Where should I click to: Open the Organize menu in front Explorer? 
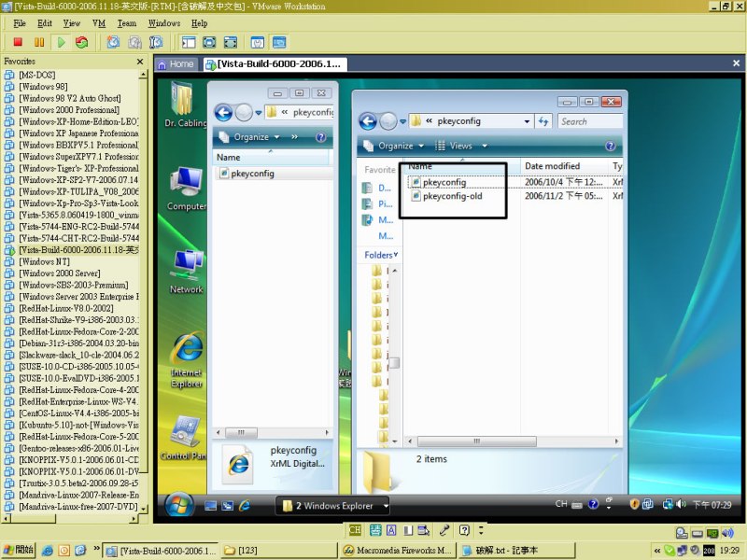point(393,146)
